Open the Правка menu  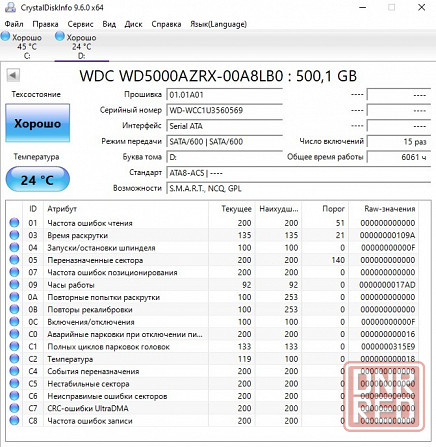45,24
